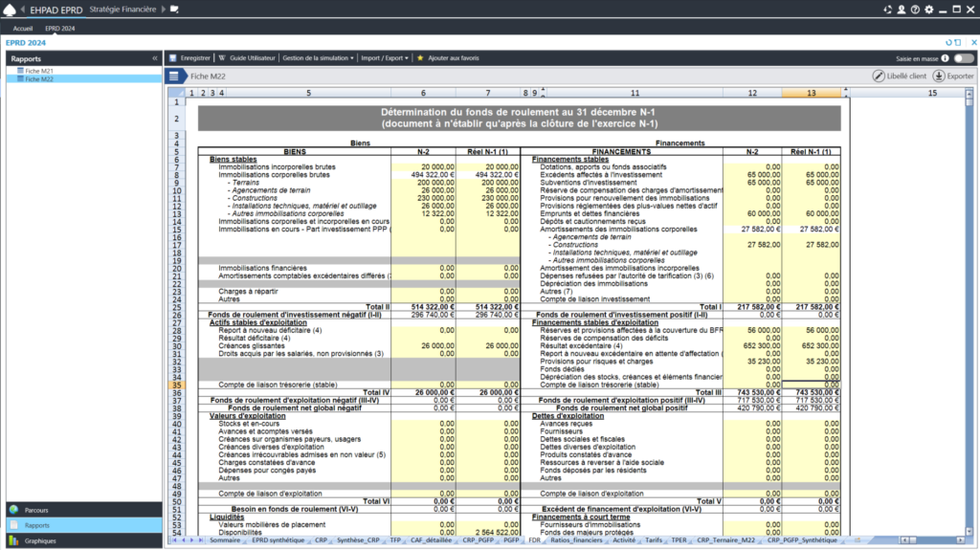Click the Enregistrer save disk icon
The height and width of the screenshot is (550, 980).
pyautogui.click(x=173, y=58)
